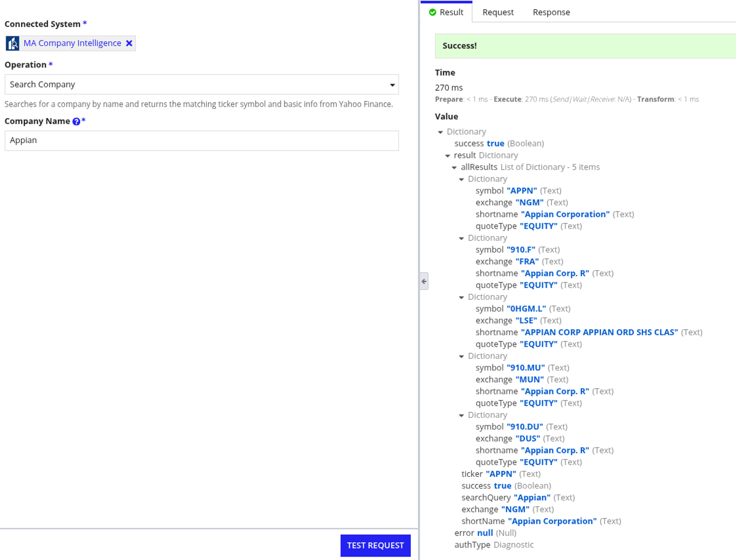
Task: Click the exchange "MUN" value
Action: 529,379
